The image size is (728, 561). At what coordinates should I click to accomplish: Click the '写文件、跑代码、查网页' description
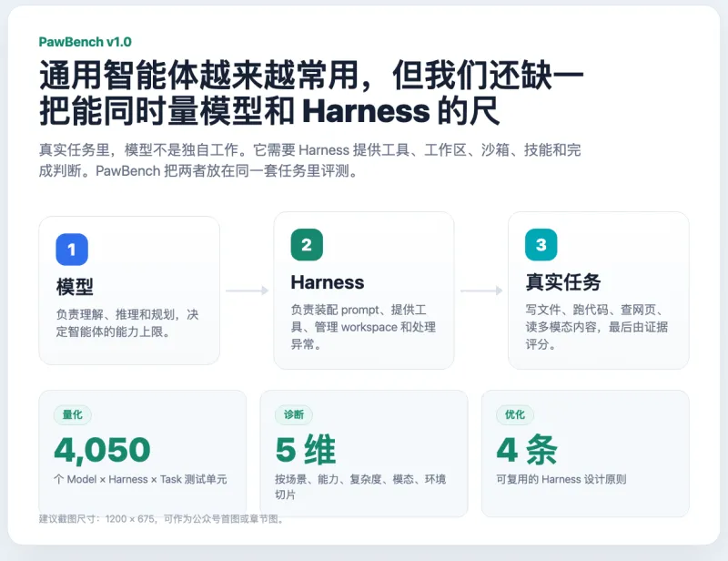click(x=597, y=327)
